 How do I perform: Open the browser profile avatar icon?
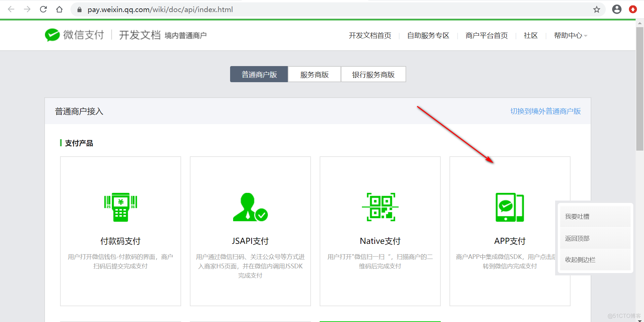(x=616, y=9)
